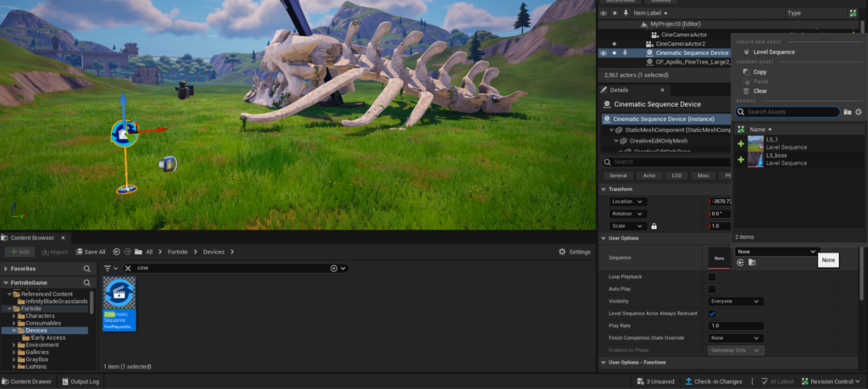Viewport: 868px width, 389px height.
Task: Select the Cinematic Sequence asset thumbnail
Action: [120, 303]
